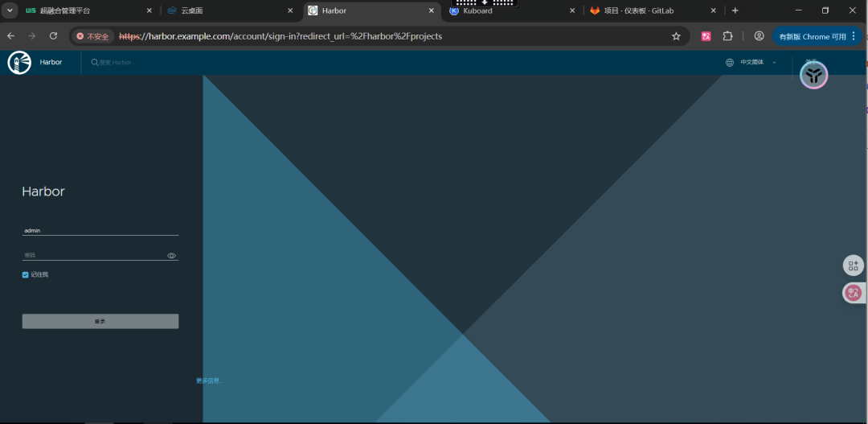Click the globe language icon

pyautogui.click(x=730, y=63)
